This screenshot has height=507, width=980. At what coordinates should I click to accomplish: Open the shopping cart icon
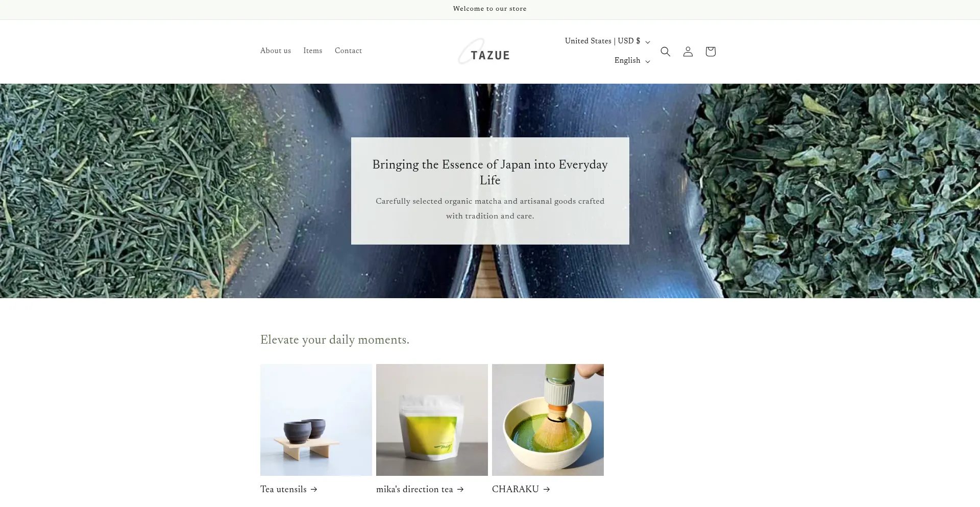710,52
